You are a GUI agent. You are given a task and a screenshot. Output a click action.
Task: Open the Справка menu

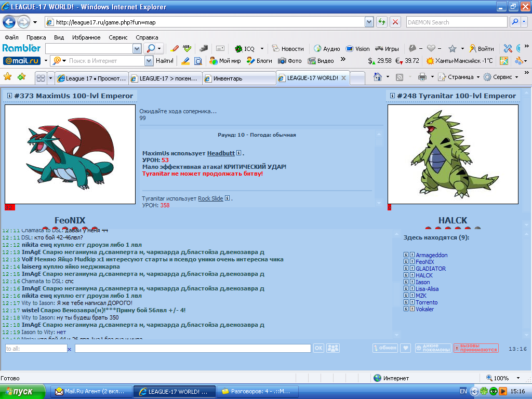click(x=147, y=37)
